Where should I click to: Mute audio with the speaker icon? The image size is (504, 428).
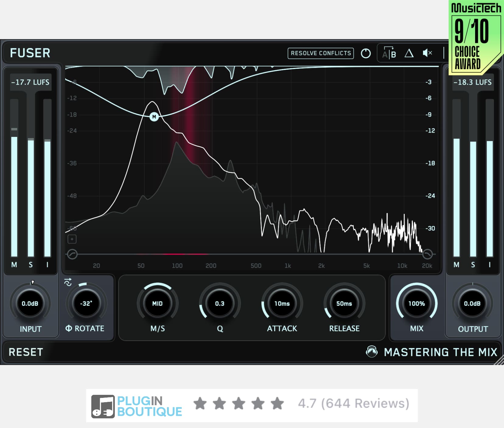[x=427, y=53]
